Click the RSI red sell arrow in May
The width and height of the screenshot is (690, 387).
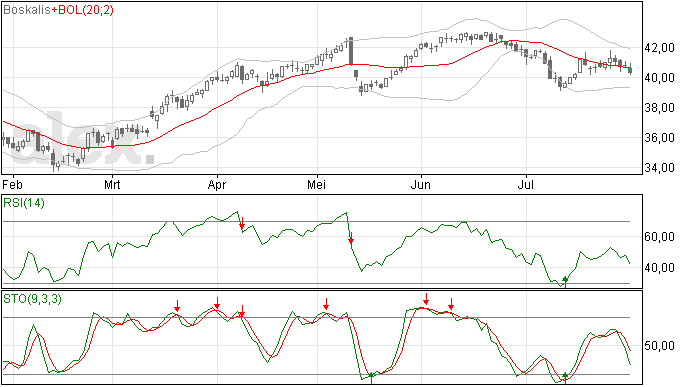coord(351,238)
